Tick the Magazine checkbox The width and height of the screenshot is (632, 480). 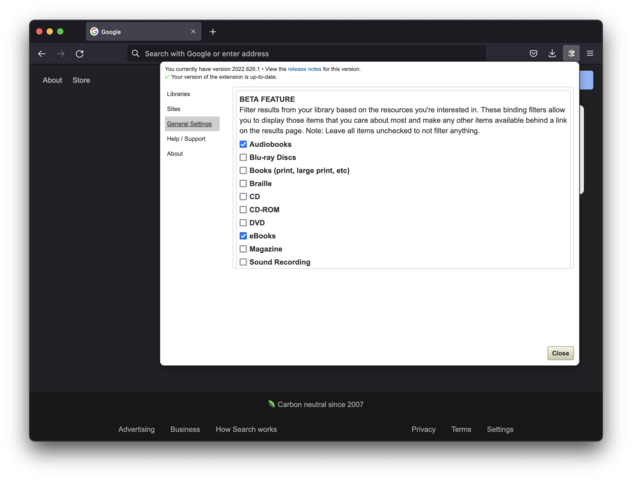[x=243, y=249]
